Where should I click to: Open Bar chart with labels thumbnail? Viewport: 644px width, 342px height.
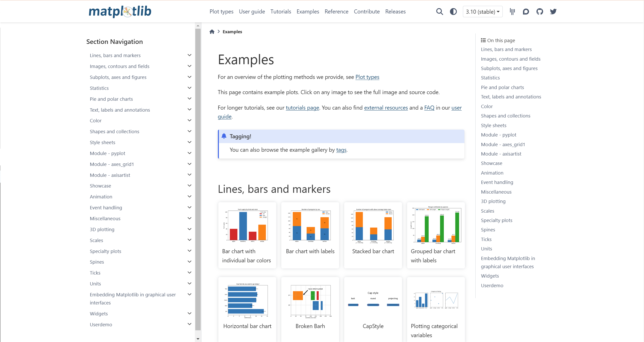click(310, 235)
